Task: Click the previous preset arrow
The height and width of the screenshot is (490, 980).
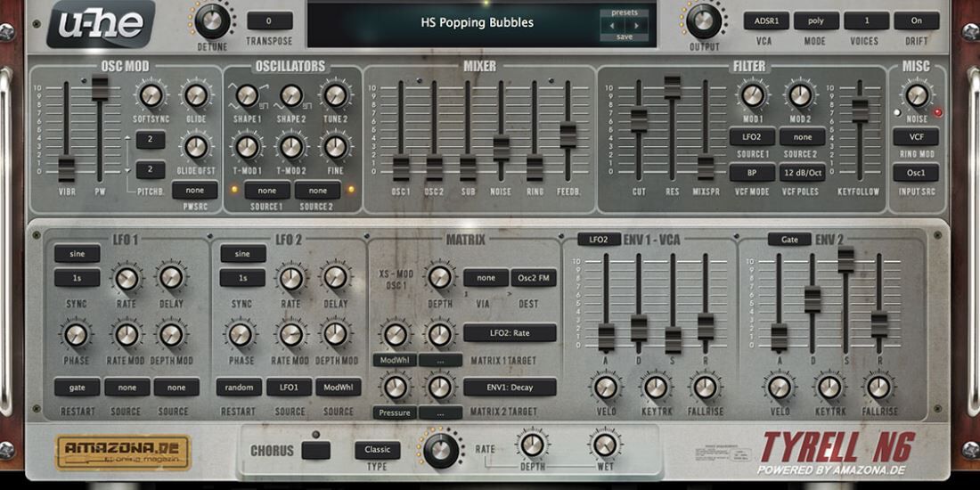Action: coord(612,26)
